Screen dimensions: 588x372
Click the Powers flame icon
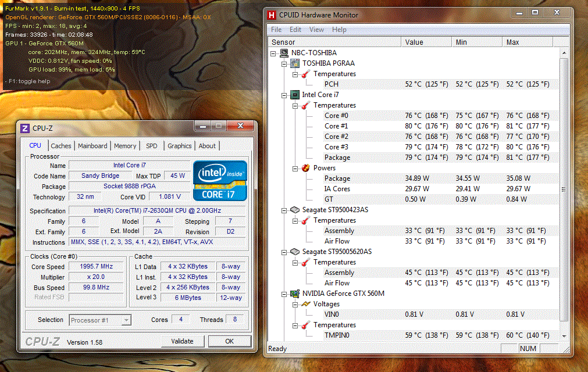tap(306, 168)
